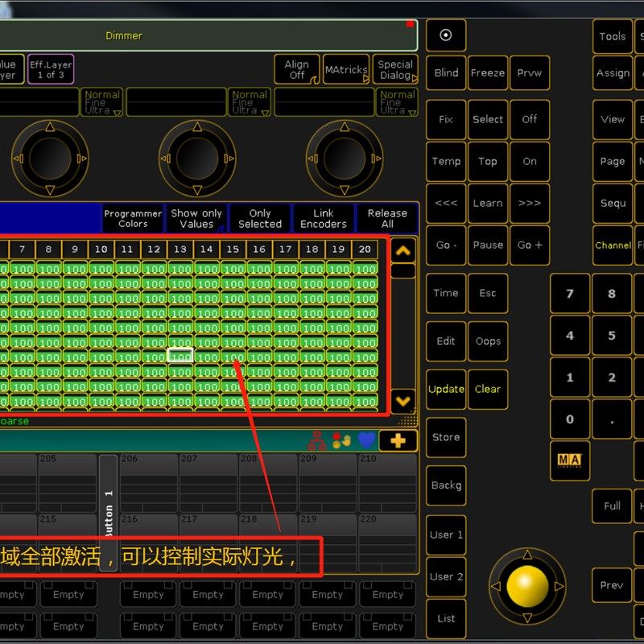Click the down chevron scroll button
This screenshot has height=644, width=644.
tap(403, 401)
